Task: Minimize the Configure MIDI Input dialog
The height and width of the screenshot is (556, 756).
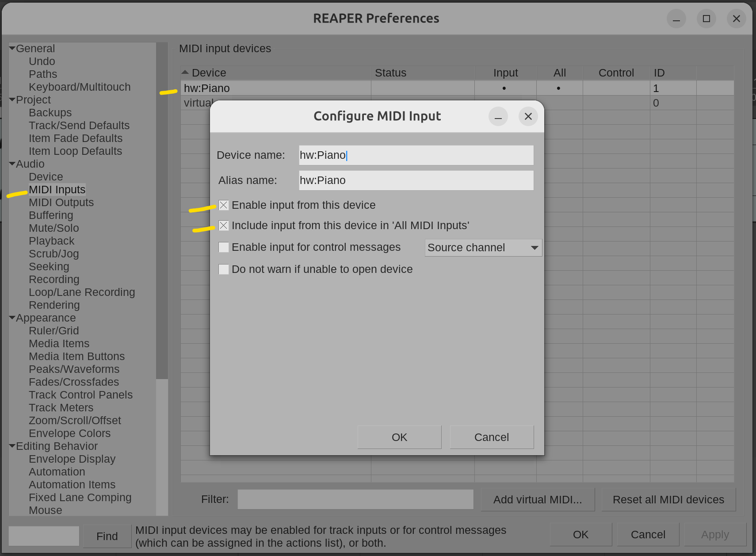Action: [x=498, y=116]
